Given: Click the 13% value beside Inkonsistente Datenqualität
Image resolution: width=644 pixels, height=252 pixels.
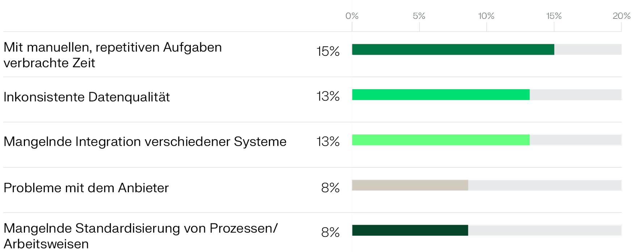Looking at the screenshot, I should pyautogui.click(x=328, y=96).
